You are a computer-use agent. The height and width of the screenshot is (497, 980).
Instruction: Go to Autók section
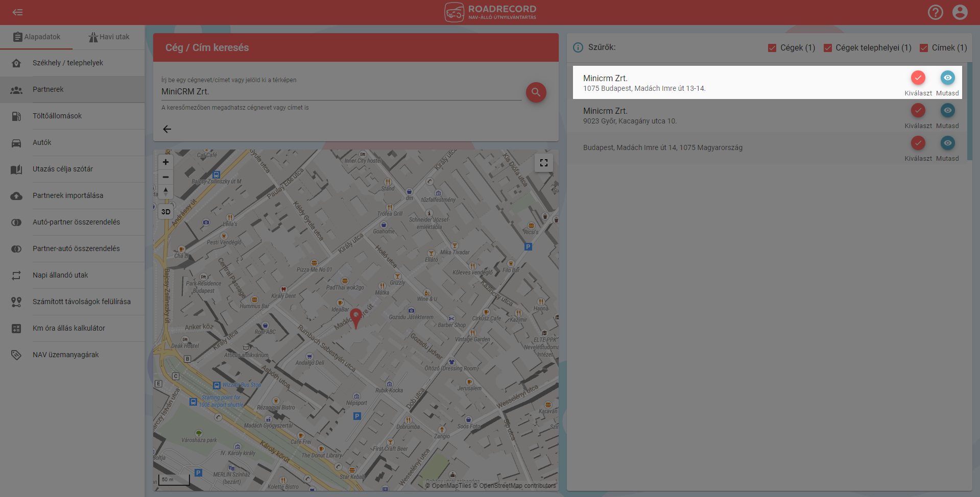pos(73,142)
